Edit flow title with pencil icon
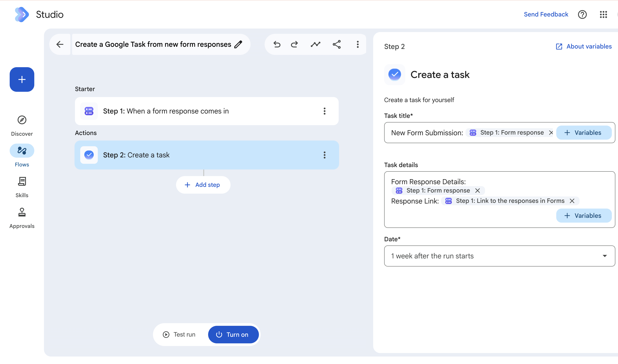The image size is (618, 364). 238,44
